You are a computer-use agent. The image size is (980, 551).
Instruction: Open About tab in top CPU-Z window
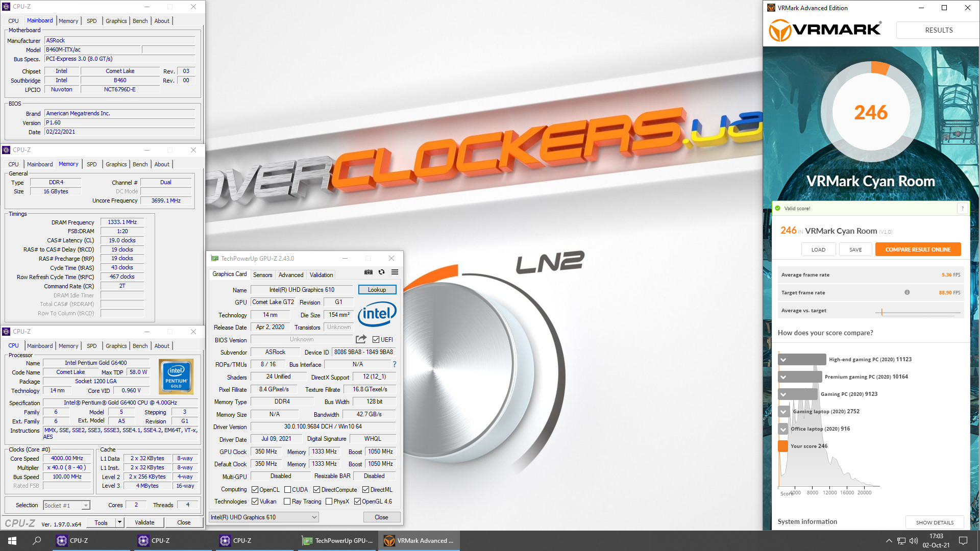(x=162, y=21)
